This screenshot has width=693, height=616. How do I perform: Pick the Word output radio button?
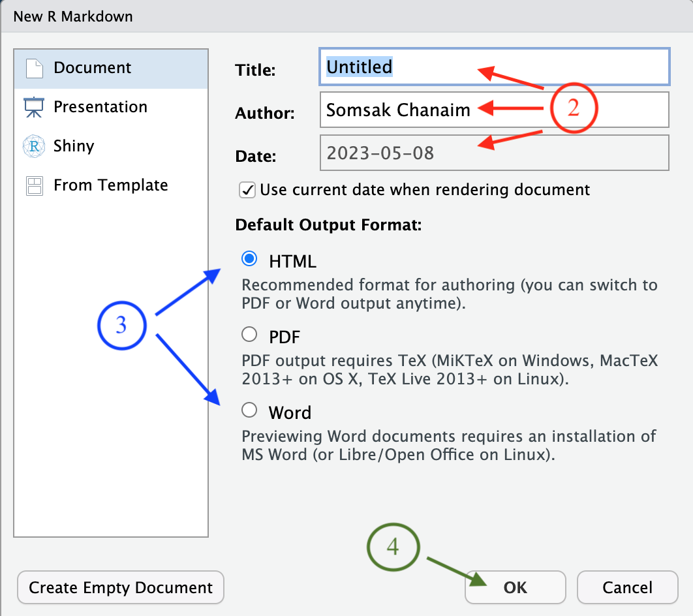point(249,410)
